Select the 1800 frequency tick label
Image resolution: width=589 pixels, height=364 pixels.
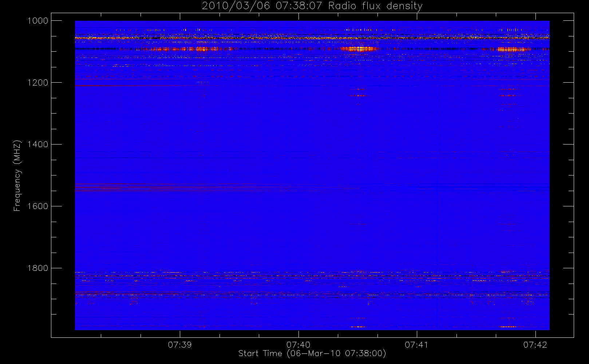tap(38, 268)
